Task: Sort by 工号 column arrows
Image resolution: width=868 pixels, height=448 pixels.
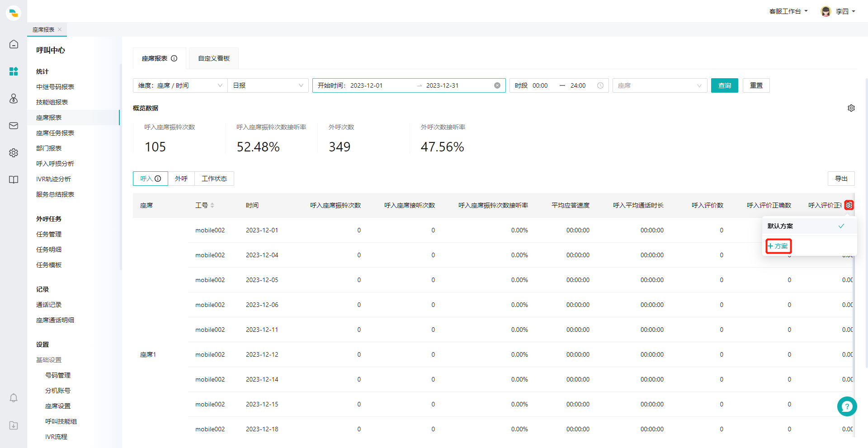Action: 212,205
